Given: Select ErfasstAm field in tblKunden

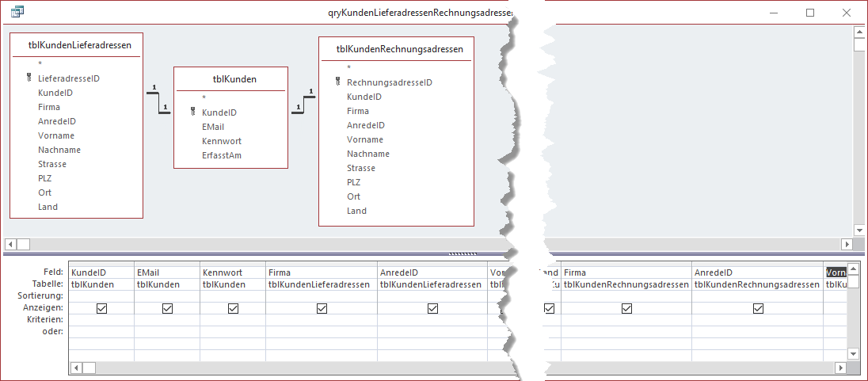Looking at the screenshot, I should (x=221, y=155).
